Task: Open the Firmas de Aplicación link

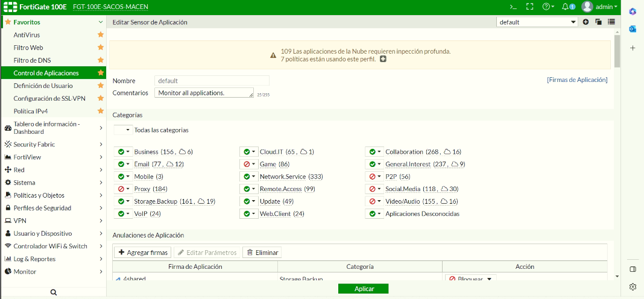Action: pyautogui.click(x=577, y=80)
